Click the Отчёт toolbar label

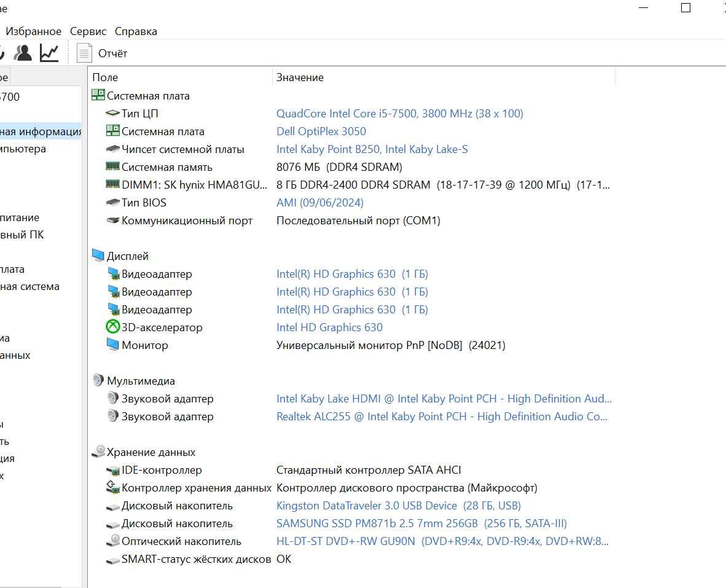(112, 53)
